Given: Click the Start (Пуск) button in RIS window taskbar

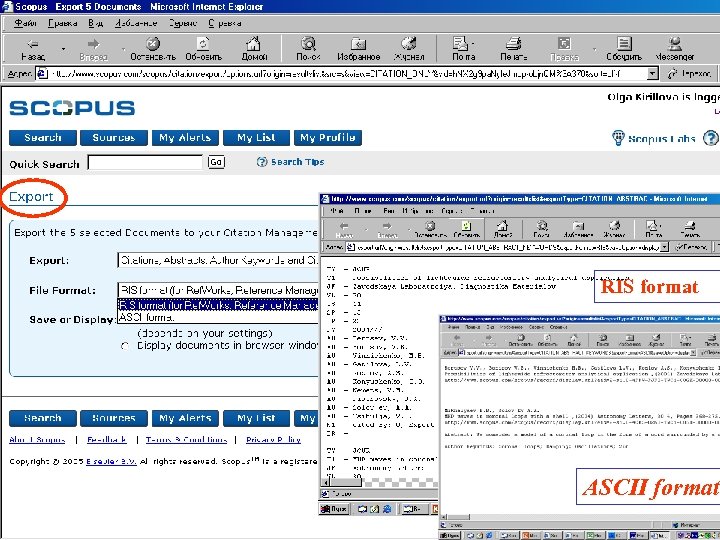Looking at the screenshot, I should (334, 509).
